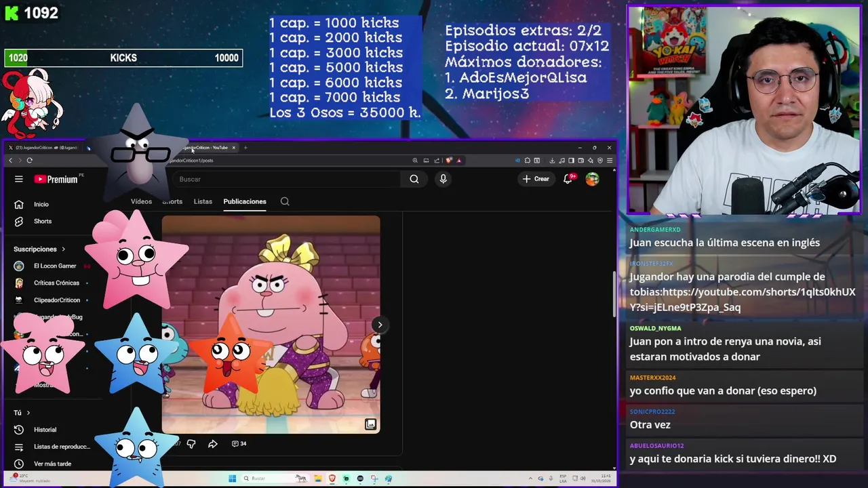Click the MASTERXX2024 chat username
Image resolution: width=868 pixels, height=488 pixels.
652,378
